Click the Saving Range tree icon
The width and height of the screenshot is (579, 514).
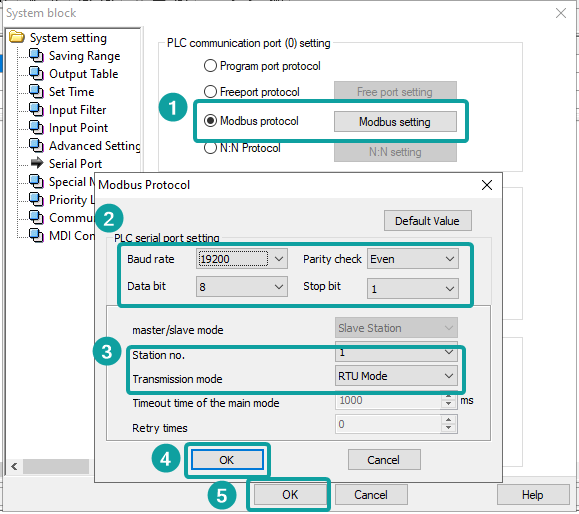36,56
